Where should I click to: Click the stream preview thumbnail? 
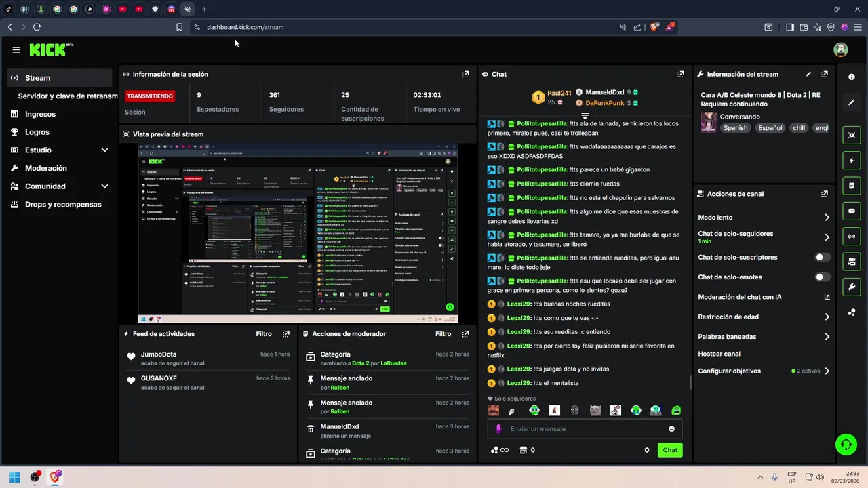298,234
